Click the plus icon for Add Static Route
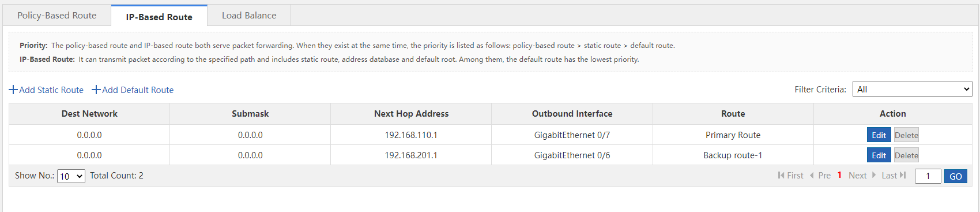This screenshot has width=980, height=212. (x=13, y=90)
